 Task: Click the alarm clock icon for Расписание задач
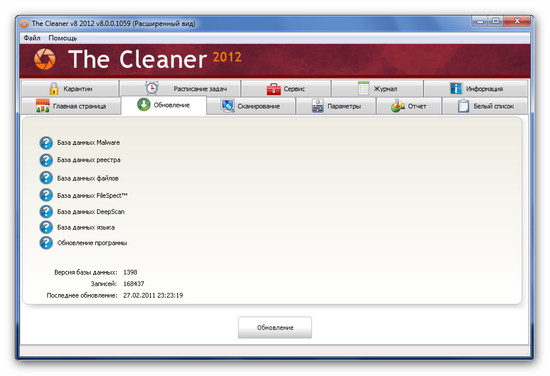pos(152,88)
